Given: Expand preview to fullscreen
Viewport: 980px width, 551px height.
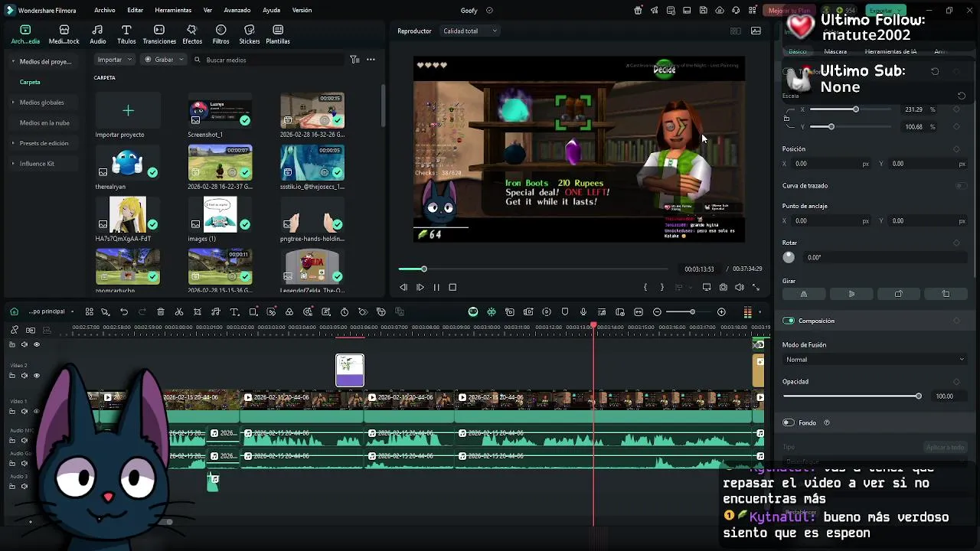Looking at the screenshot, I should click(x=756, y=287).
